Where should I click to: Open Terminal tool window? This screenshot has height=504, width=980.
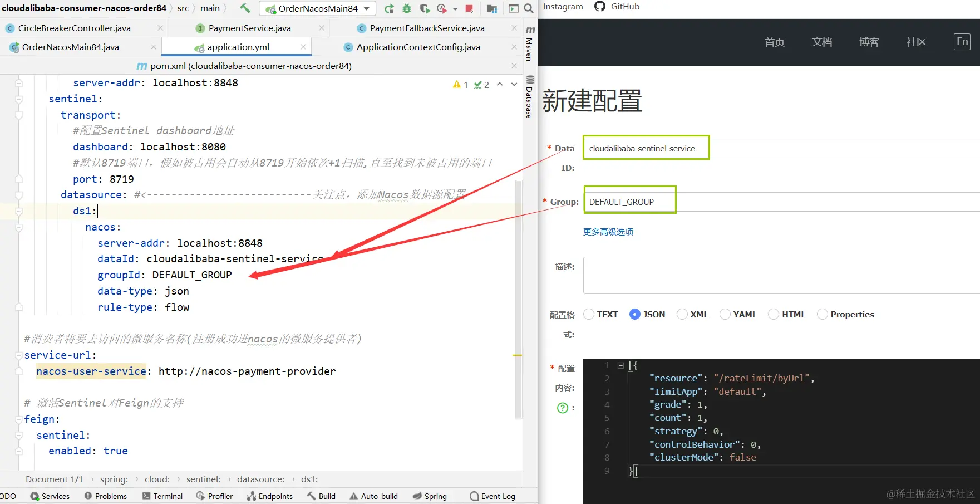[162, 496]
